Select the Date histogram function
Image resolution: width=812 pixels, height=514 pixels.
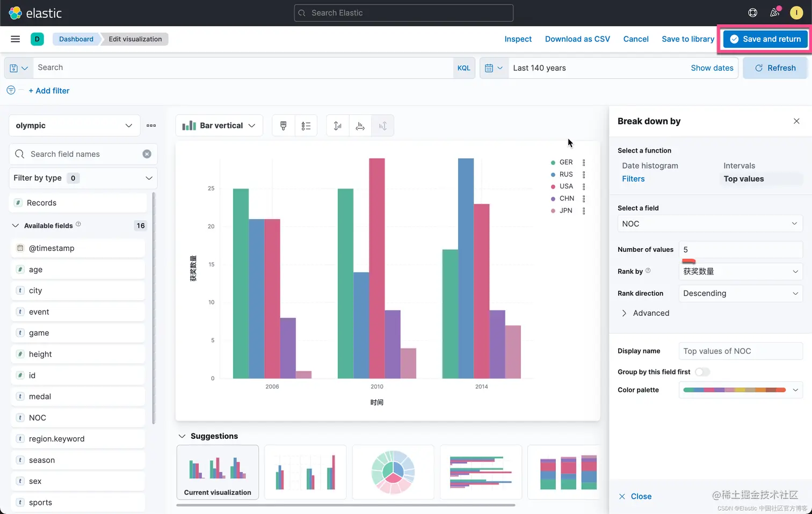tap(650, 165)
